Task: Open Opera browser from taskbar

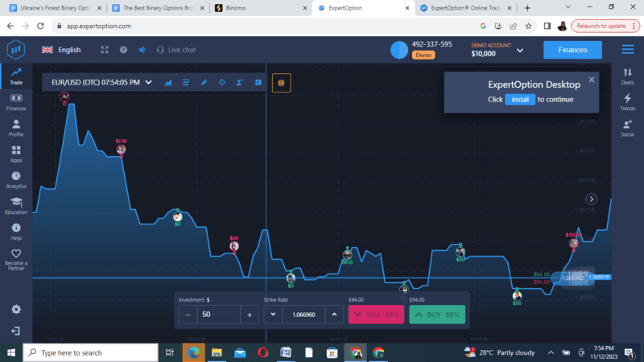Action: point(263,352)
